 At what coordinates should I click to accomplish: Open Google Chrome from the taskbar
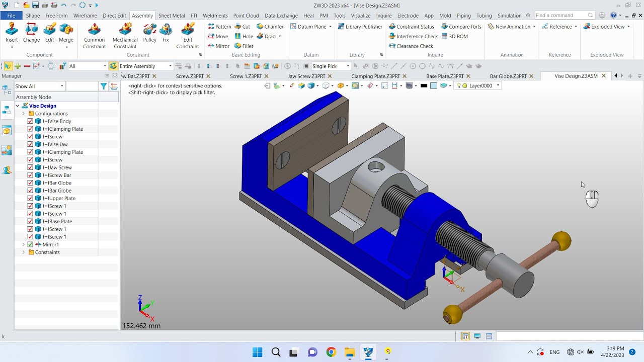click(x=331, y=352)
